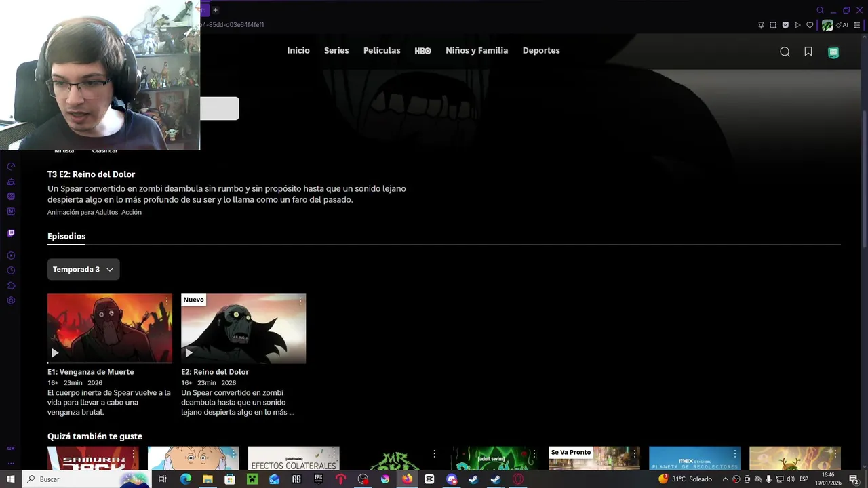Screen dimensions: 868x488
Task: Open the Opera GX Limiter speedometer icon in sidebar
Action: 11,167
